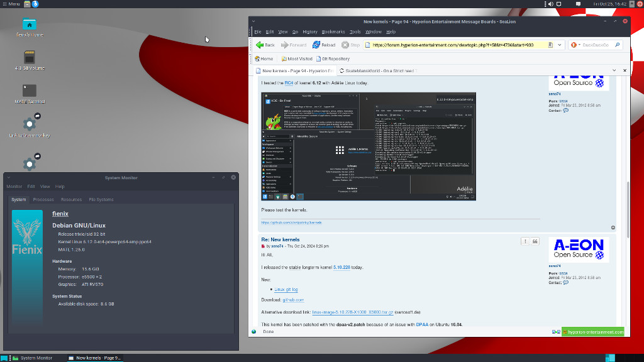644x362 pixels.
Task: Report the Re: New kernels post
Action: [525, 241]
